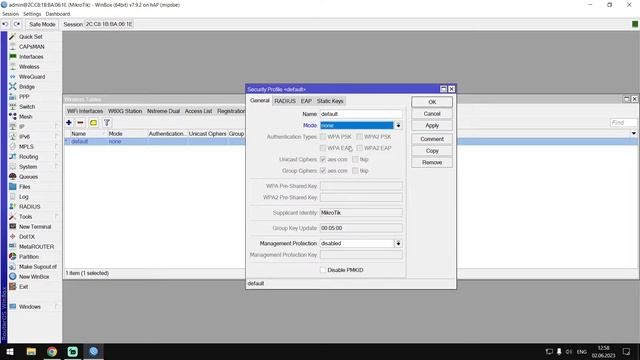Enable Disable PMKID checkbox
This screenshot has height=360, width=640.
click(323, 270)
